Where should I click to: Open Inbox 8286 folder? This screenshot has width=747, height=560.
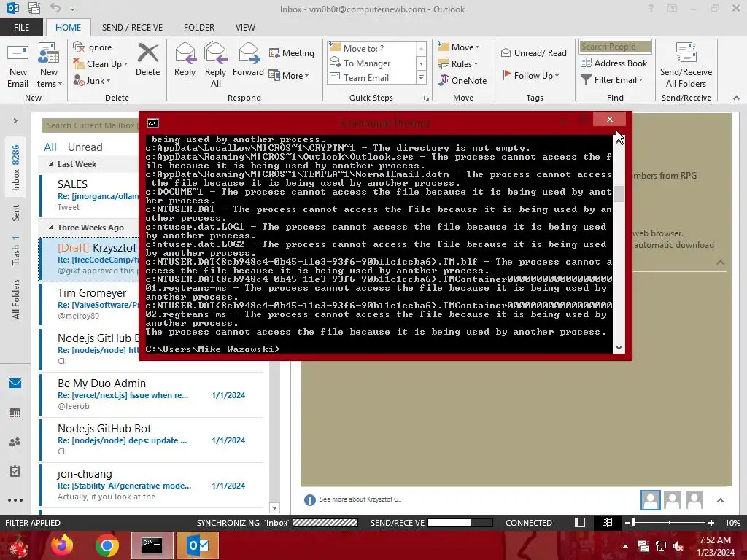coord(16,168)
